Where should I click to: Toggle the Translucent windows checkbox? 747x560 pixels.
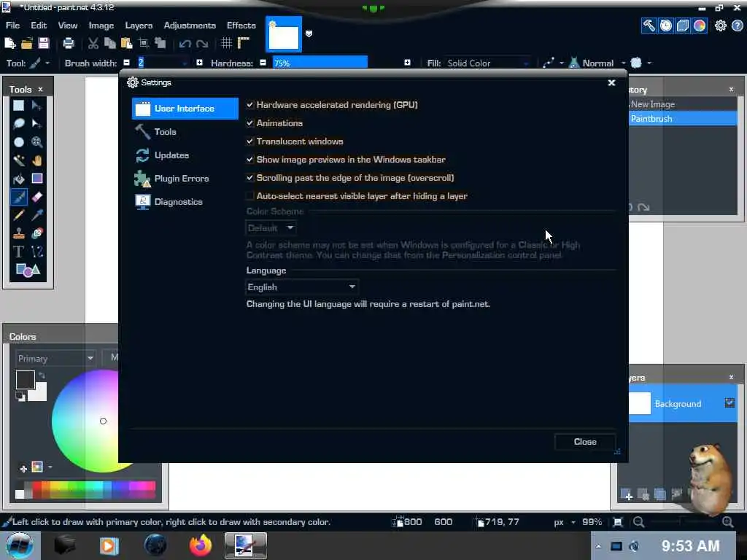click(250, 141)
